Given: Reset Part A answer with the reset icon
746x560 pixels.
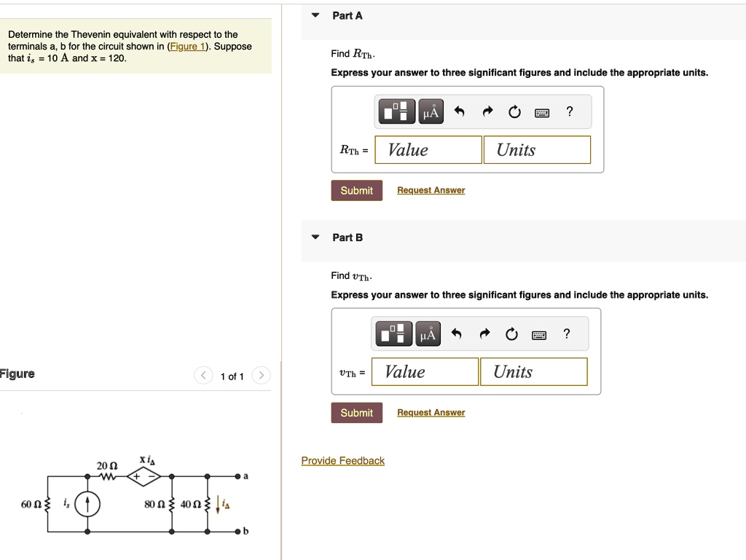Looking at the screenshot, I should tap(514, 111).
